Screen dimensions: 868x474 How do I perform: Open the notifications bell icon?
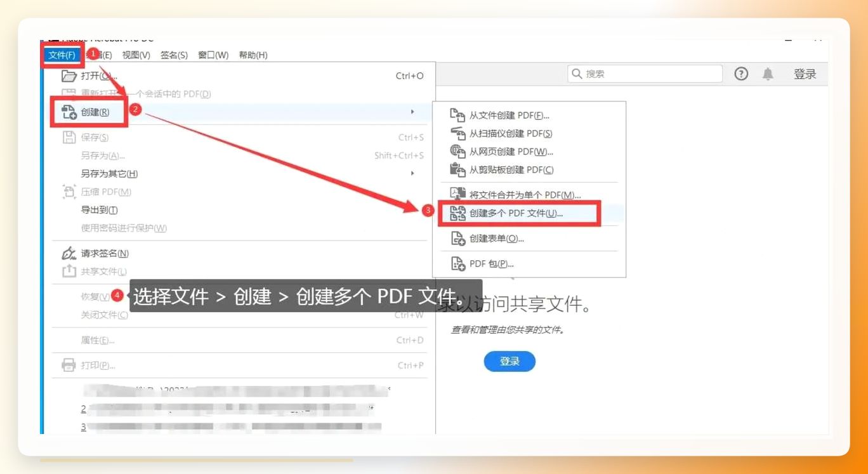768,74
